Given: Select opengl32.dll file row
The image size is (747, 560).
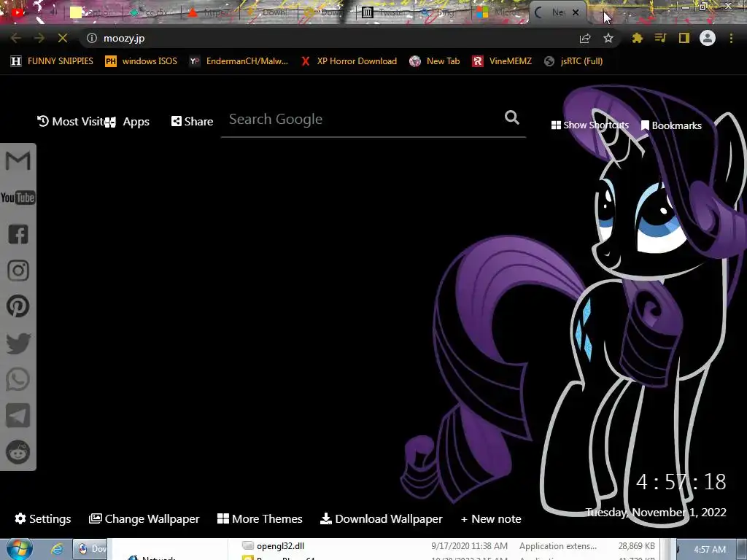Looking at the screenshot, I should click(x=448, y=546).
